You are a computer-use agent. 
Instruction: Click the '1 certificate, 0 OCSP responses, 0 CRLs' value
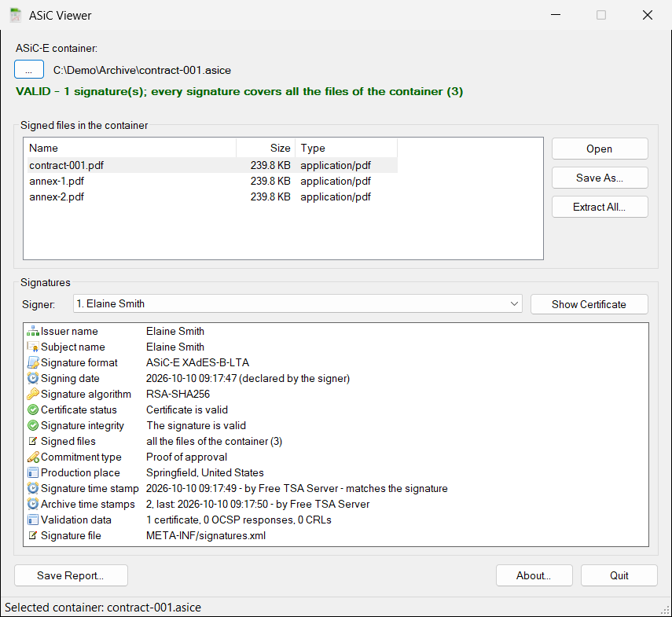pos(239,520)
